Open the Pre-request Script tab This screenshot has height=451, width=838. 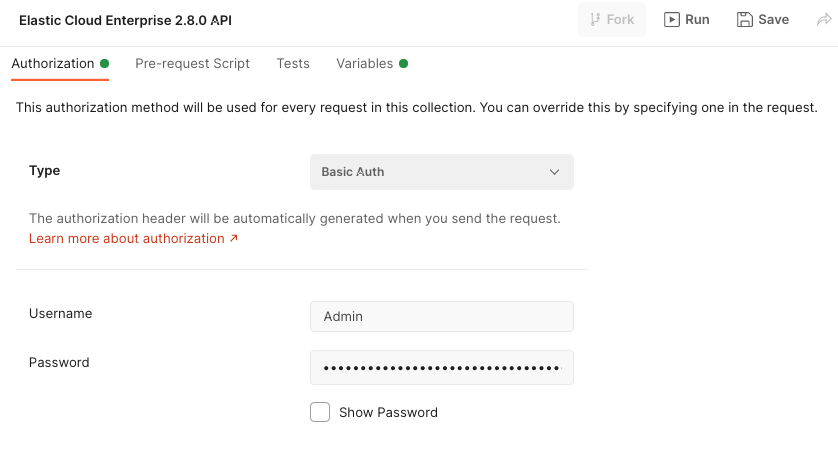coord(193,63)
